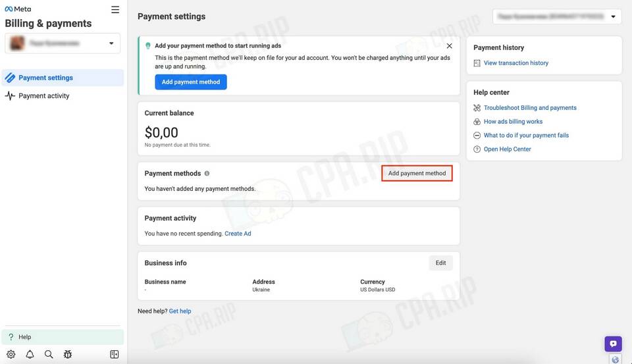Click the Payment methods info icon
The height and width of the screenshot is (364, 632).
pyautogui.click(x=207, y=174)
